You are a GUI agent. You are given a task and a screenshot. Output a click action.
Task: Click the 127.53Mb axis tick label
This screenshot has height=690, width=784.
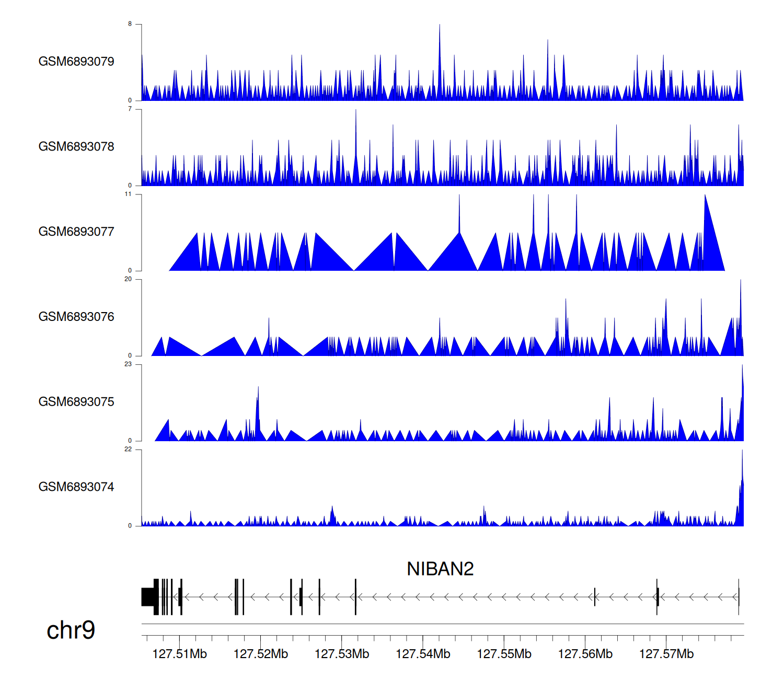pos(342,654)
